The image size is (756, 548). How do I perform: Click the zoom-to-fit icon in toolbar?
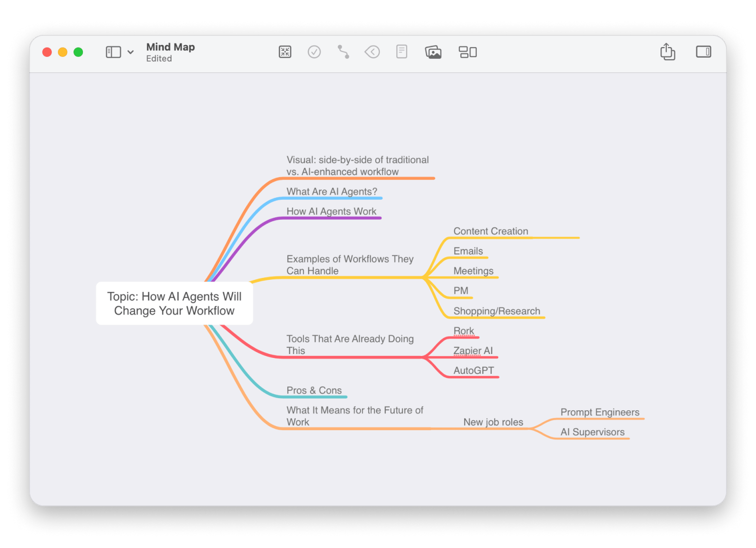coord(285,52)
